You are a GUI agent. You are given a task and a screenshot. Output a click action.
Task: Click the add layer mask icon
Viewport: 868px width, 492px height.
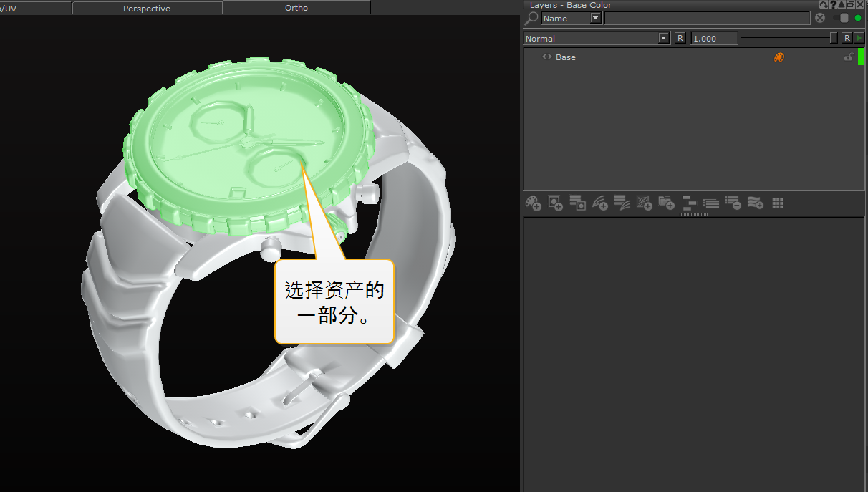555,203
